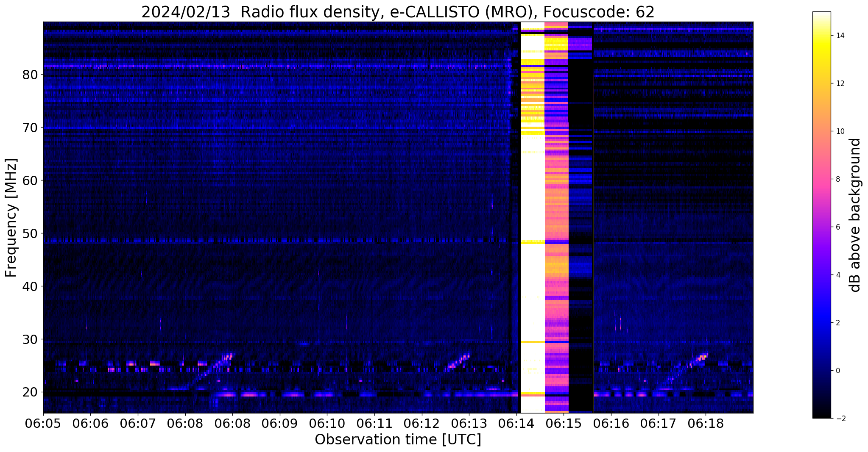868x452 pixels.
Task: Click the colorbar tick value 8
Action: click(837, 179)
